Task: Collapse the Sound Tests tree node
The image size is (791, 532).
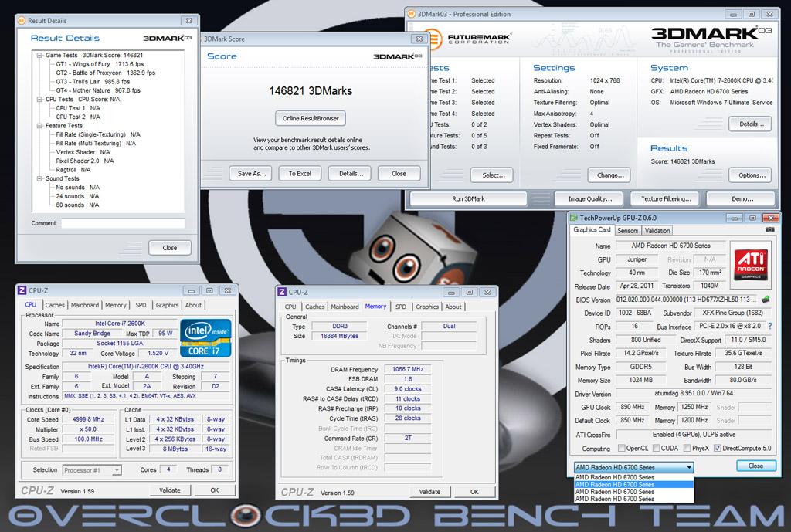Action: (39, 178)
